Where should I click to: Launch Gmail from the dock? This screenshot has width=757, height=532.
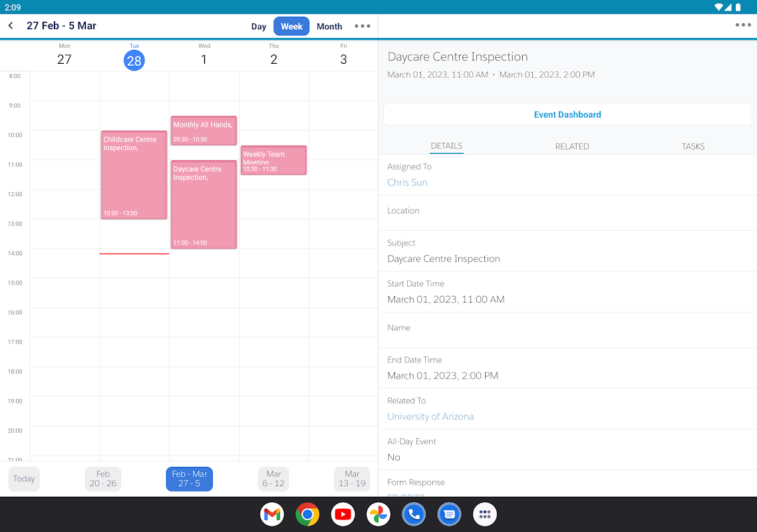pos(272,514)
